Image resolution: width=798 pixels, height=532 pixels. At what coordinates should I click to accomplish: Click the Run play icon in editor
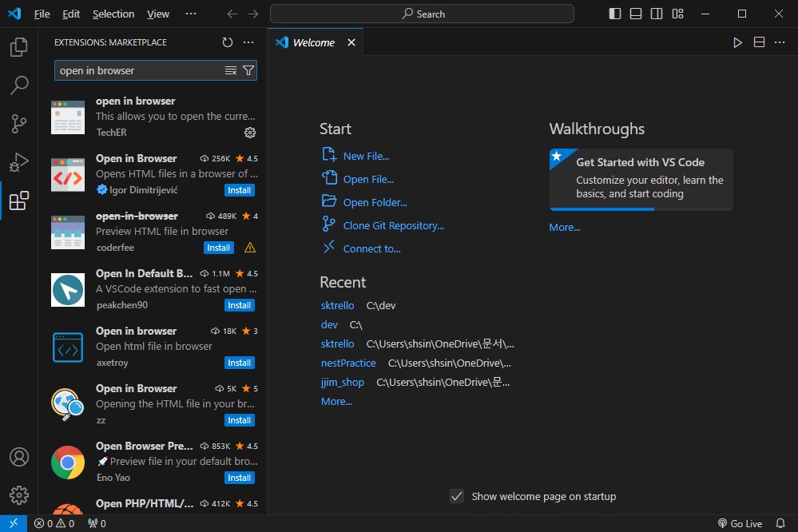[737, 42]
